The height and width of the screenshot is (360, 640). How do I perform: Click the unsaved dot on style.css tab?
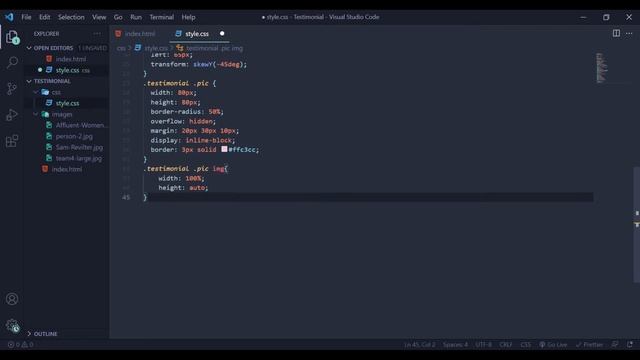222,33
